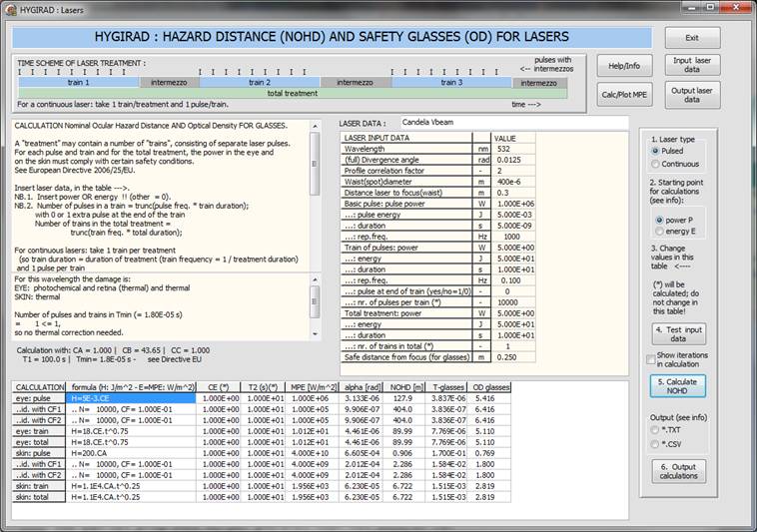Choose power P as starting point
Image resolution: width=757 pixels, height=532 pixels.
[x=659, y=220]
